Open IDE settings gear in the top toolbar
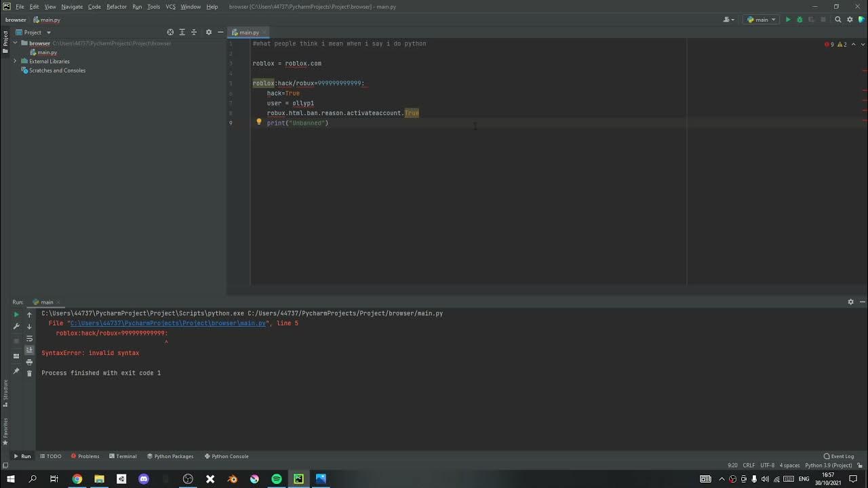868x488 pixels. click(x=850, y=20)
